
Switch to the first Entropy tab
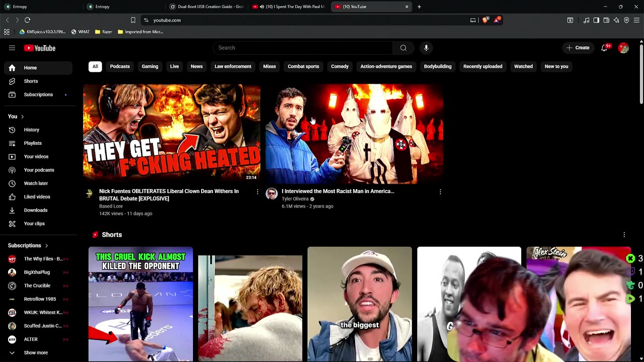point(40,7)
